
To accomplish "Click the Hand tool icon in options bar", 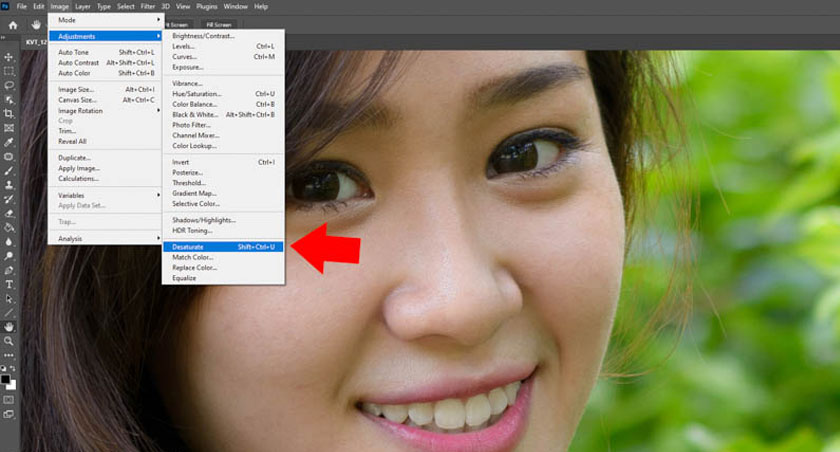I will pyautogui.click(x=36, y=25).
